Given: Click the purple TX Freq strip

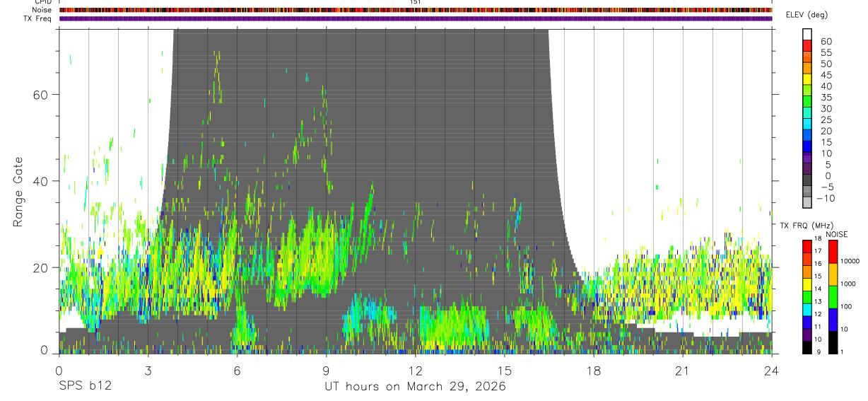Looking at the screenshot, I should [416, 18].
